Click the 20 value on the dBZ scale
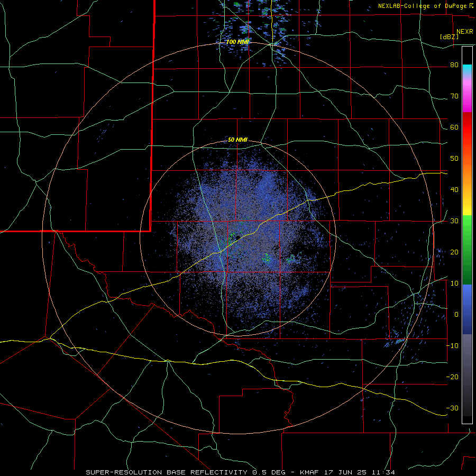 pyautogui.click(x=454, y=252)
